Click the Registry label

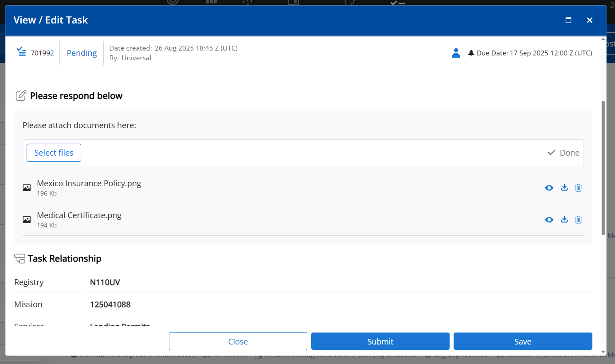[29, 282]
